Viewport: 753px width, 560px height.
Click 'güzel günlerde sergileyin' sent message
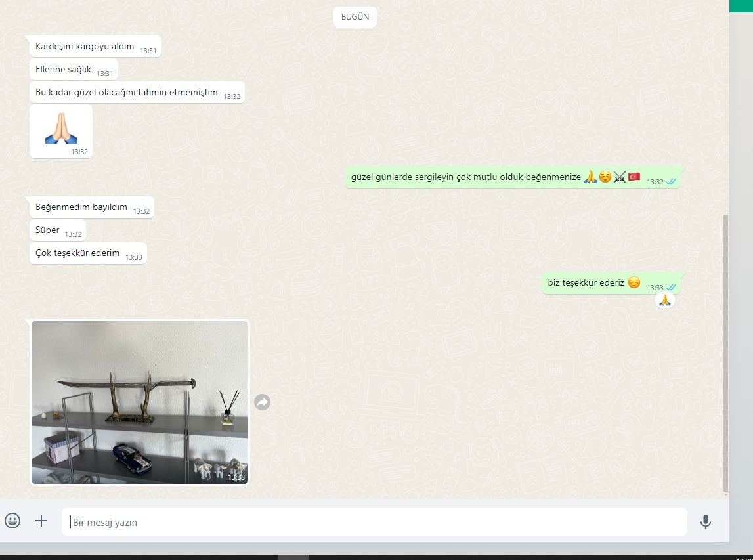pyautogui.click(x=466, y=177)
